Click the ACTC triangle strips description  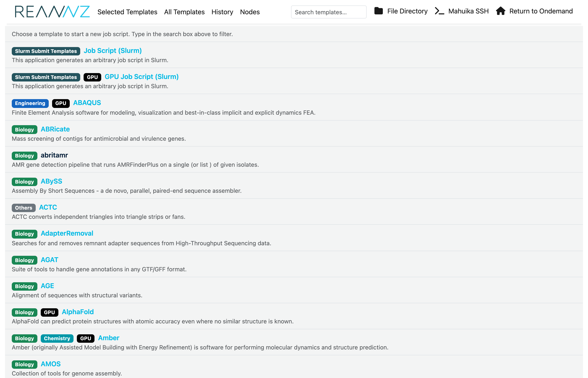[98, 217]
